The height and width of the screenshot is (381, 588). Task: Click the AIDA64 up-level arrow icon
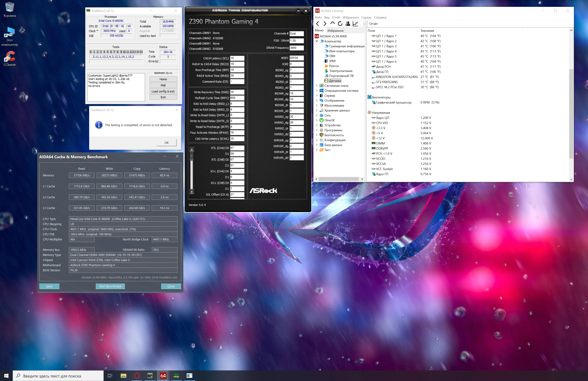click(x=333, y=23)
